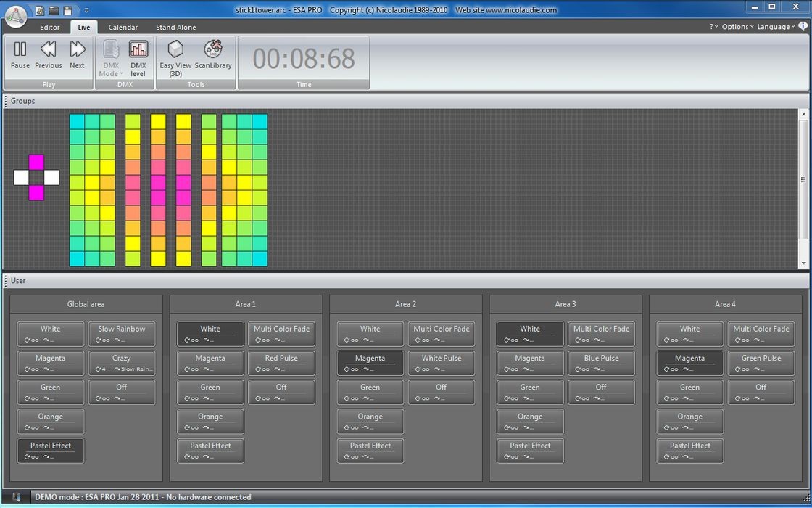Click the ESA PRO application logo button
The height and width of the screenshot is (508, 812).
15,16
